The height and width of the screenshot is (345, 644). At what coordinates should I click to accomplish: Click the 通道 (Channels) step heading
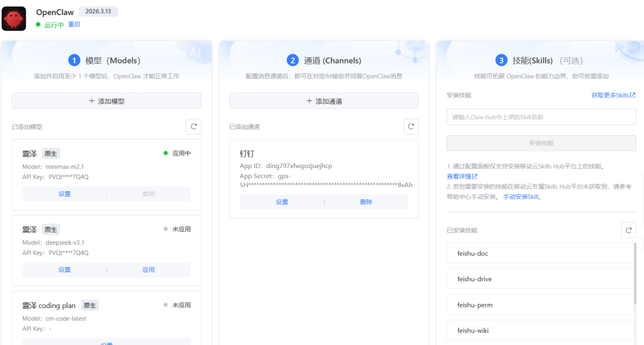[x=332, y=61]
